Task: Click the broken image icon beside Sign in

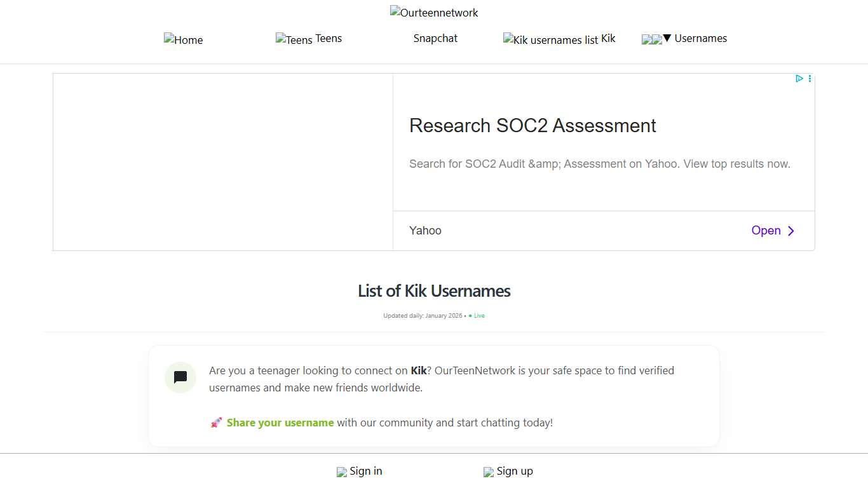Action: click(x=341, y=471)
